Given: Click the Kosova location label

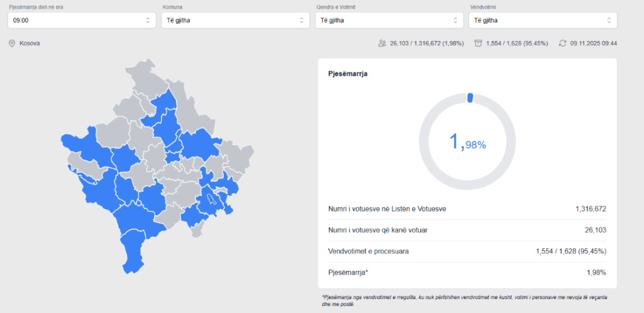Looking at the screenshot, I should click(30, 43).
